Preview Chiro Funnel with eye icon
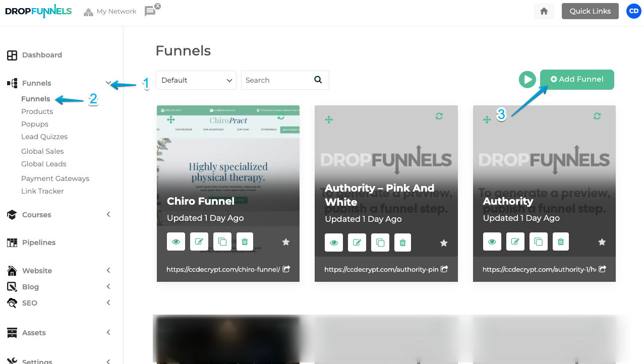 click(176, 241)
